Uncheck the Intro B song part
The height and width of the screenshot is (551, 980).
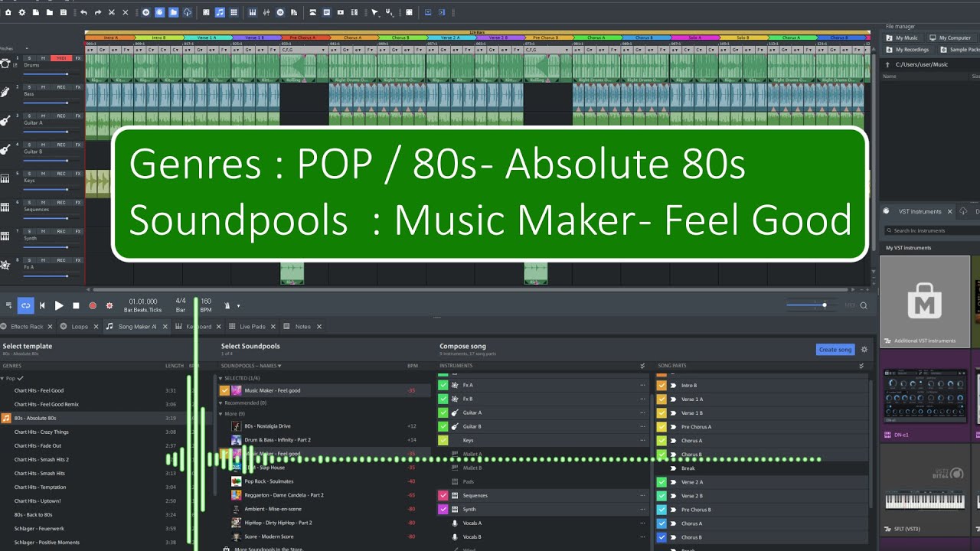pos(661,385)
